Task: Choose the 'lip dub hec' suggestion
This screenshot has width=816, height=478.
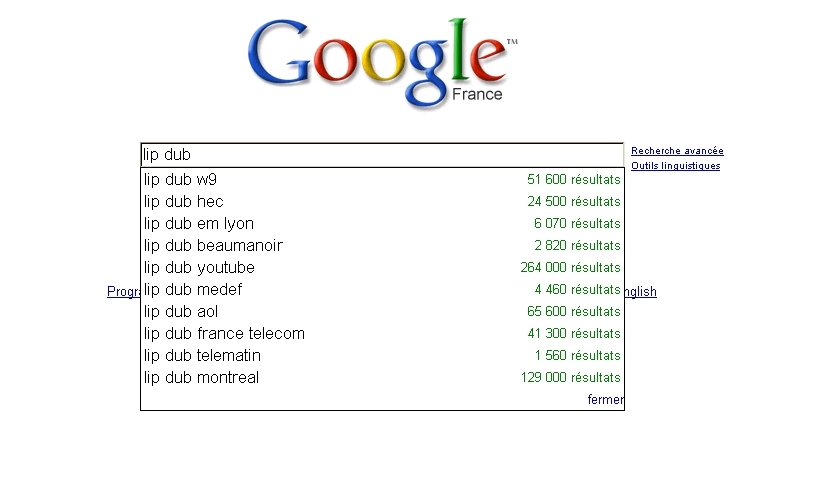Action: tap(183, 202)
